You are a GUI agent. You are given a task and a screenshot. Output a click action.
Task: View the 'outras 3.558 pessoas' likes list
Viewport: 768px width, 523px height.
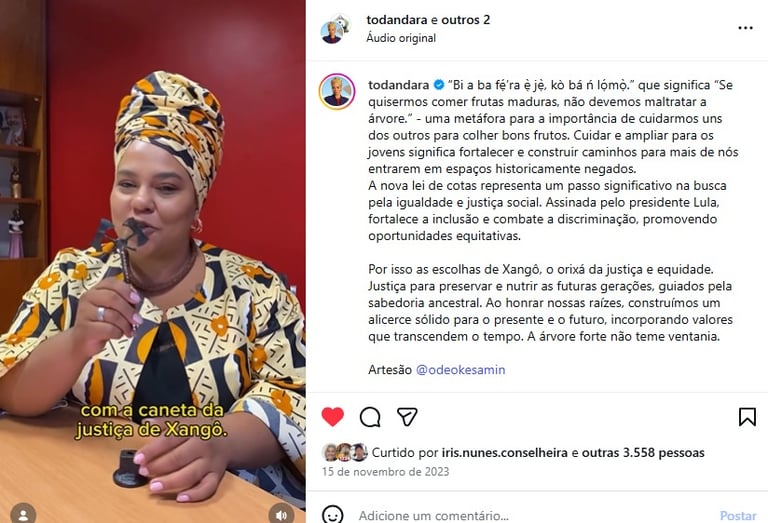pyautogui.click(x=643, y=452)
